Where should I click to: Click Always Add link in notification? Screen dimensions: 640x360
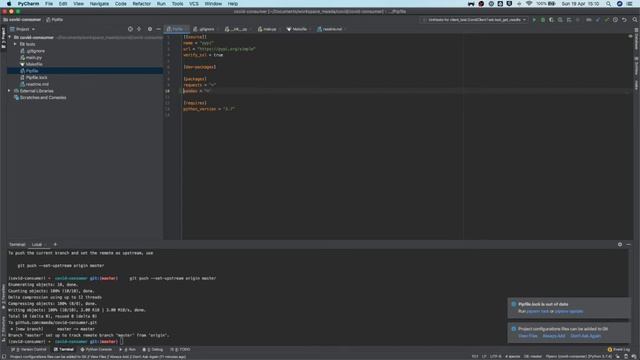click(553, 336)
